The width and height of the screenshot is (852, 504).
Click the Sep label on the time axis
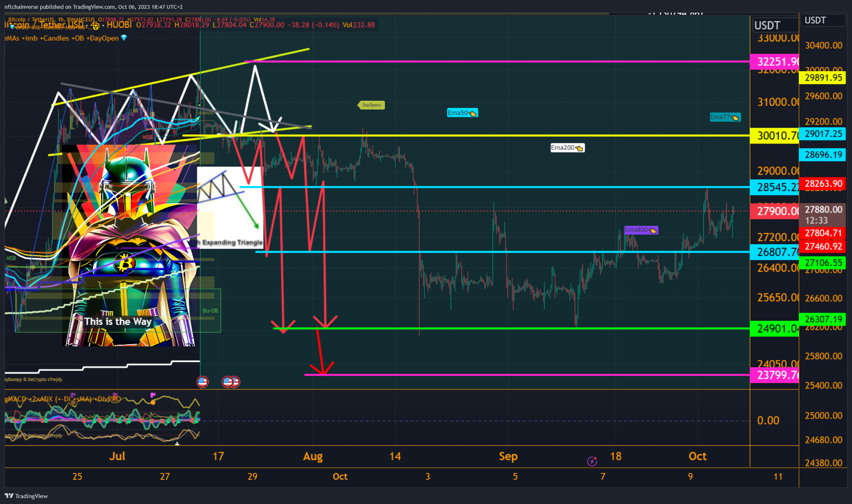508,456
